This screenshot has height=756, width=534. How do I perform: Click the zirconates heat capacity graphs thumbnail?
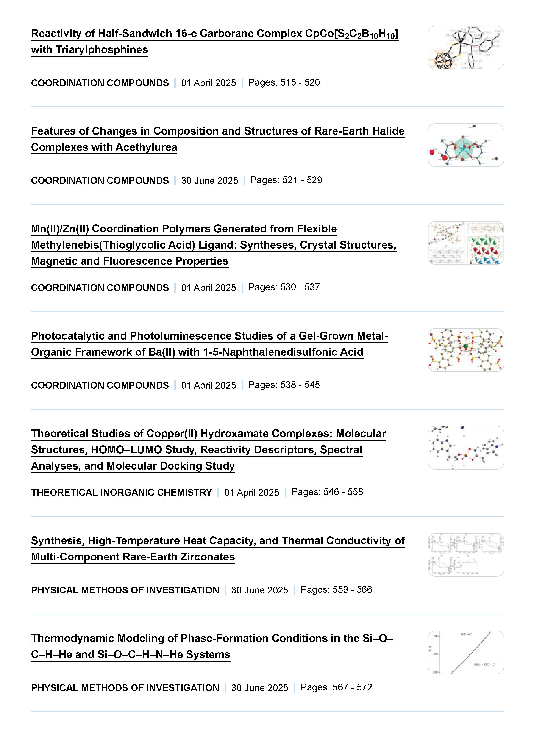pyautogui.click(x=465, y=555)
